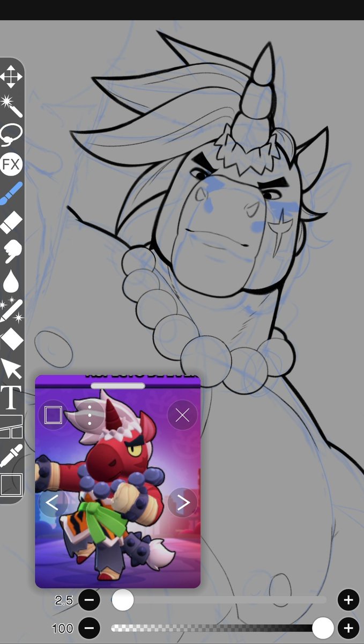Select the Eraser tool
Screen dimensions: 364x644
[11, 222]
